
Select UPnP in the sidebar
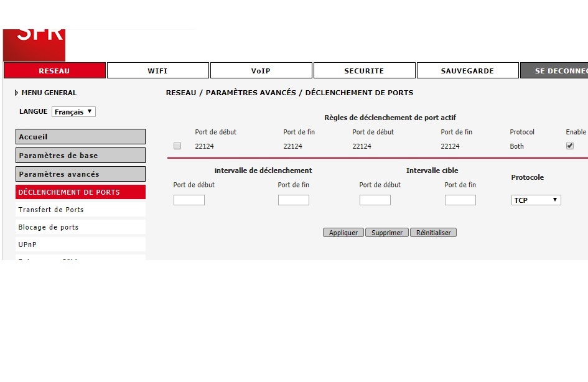80,245
